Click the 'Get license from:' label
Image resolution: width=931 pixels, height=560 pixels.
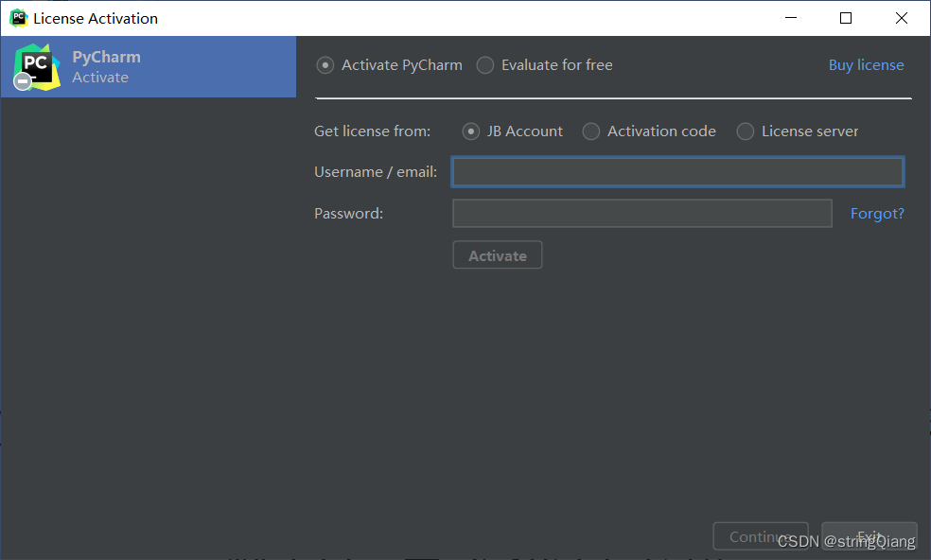tap(372, 131)
